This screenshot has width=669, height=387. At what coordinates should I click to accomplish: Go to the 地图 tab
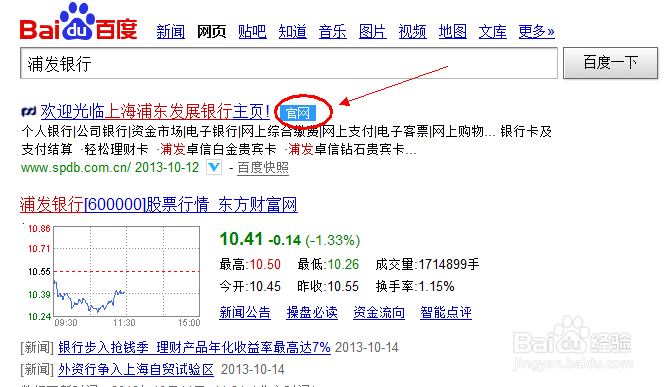(x=453, y=32)
